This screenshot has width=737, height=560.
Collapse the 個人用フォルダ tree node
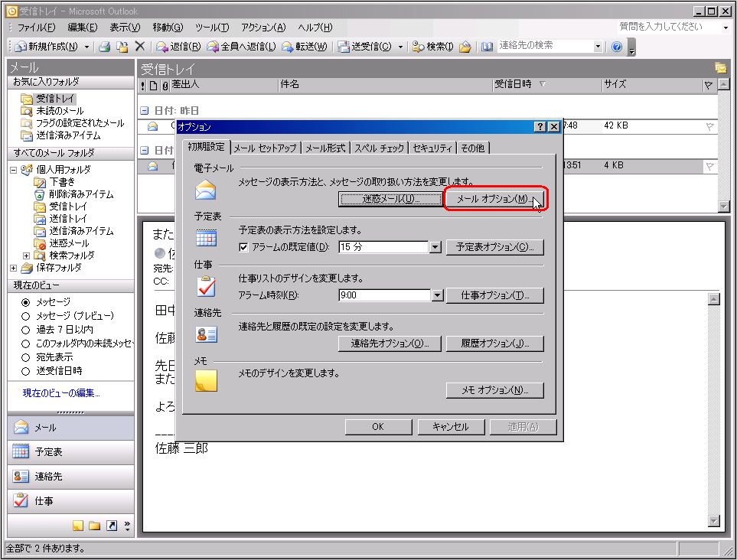13,170
